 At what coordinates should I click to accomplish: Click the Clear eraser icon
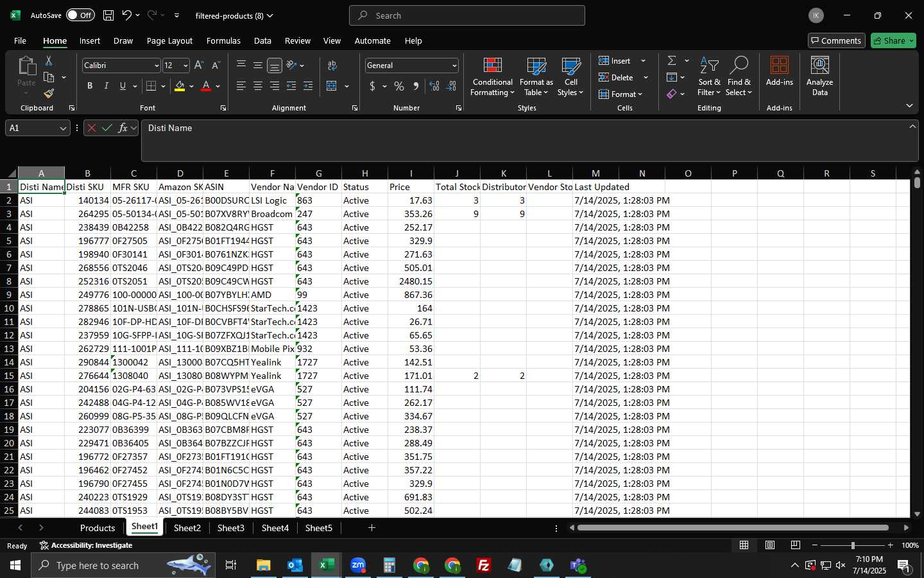(x=672, y=94)
